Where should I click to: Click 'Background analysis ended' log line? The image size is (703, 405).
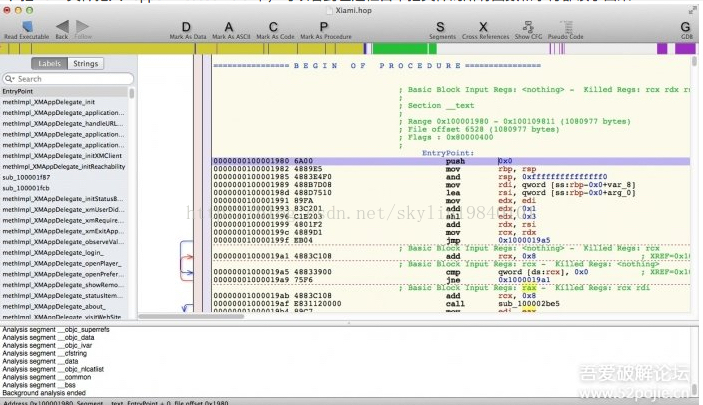[44, 393]
